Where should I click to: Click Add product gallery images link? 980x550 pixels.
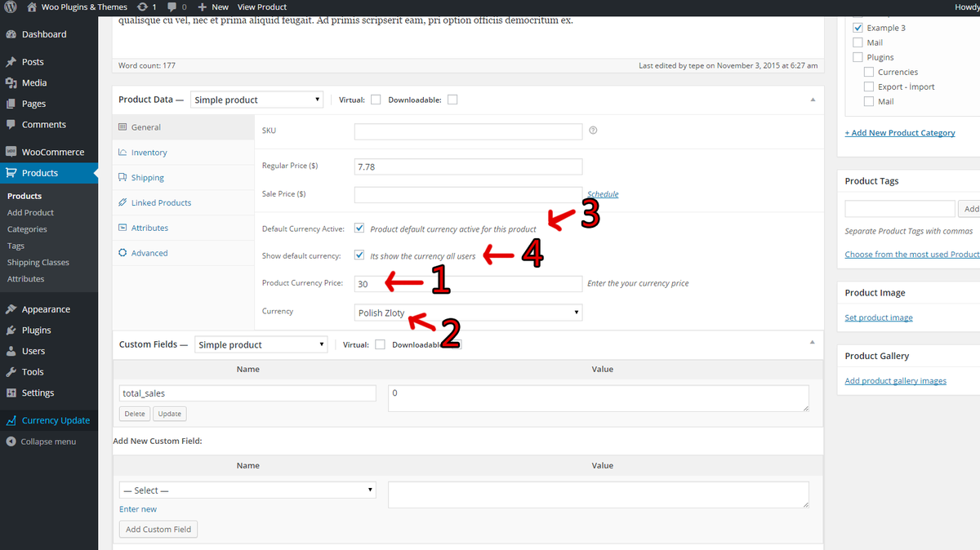click(x=895, y=380)
